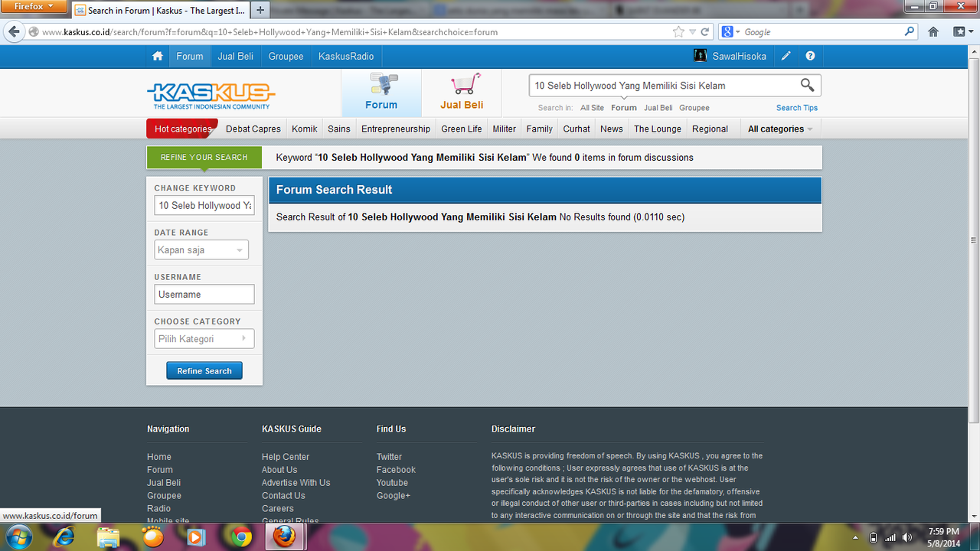Click the volume speaker tray icon
The height and width of the screenshot is (551, 980).
coord(907,537)
